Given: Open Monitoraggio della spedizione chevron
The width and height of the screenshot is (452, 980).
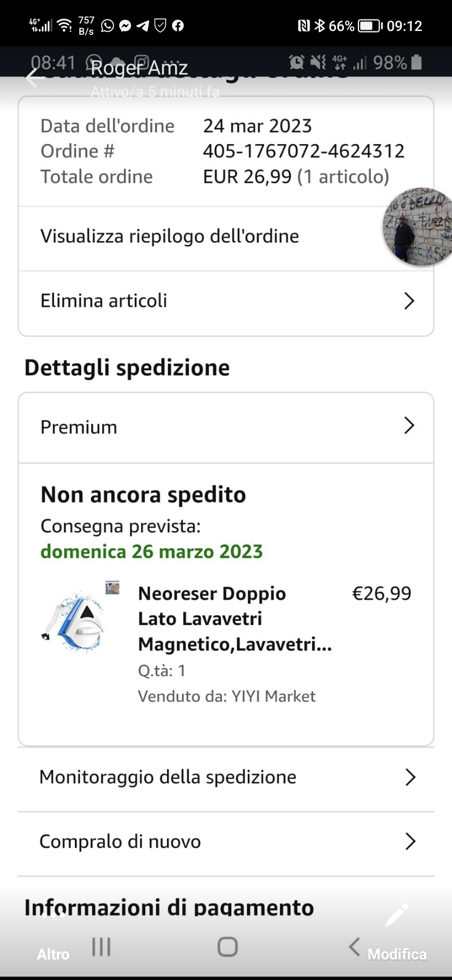Looking at the screenshot, I should [410, 777].
